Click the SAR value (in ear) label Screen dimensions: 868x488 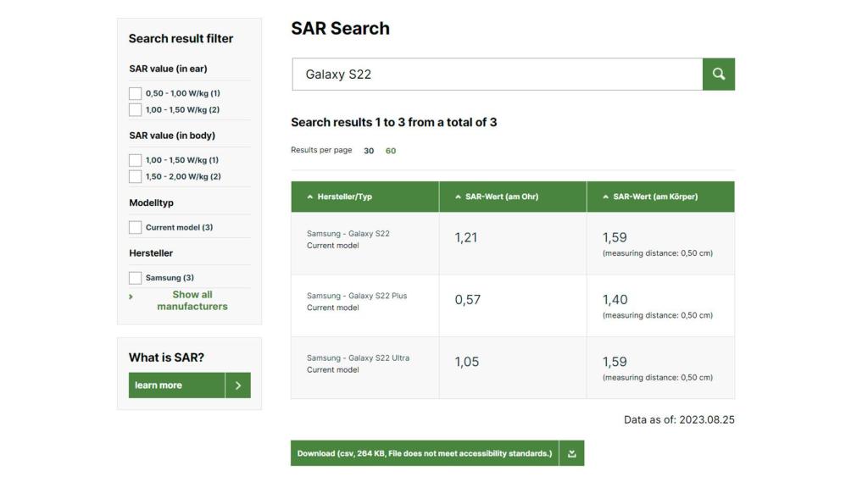(x=169, y=69)
